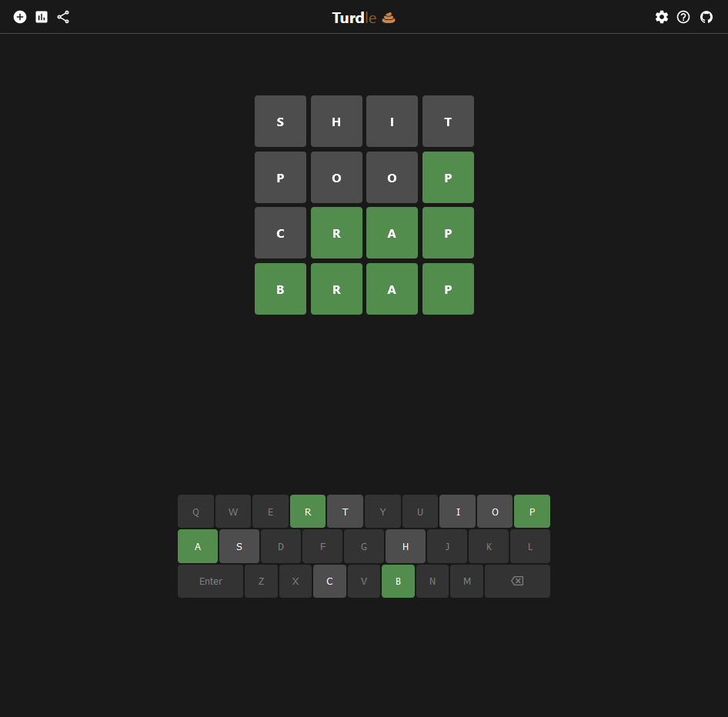
Task: Tap the E key
Action: tap(271, 512)
